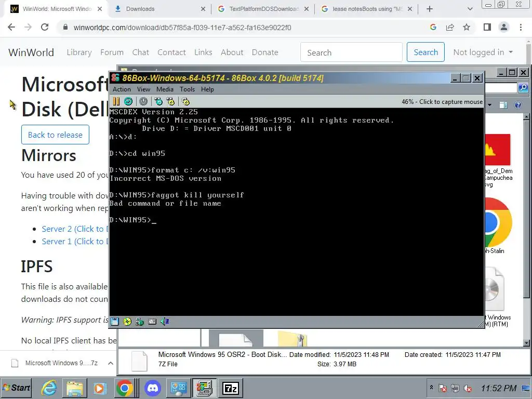The image size is (532, 399).
Task: Toggle Chrome side panel
Action: [487, 27]
